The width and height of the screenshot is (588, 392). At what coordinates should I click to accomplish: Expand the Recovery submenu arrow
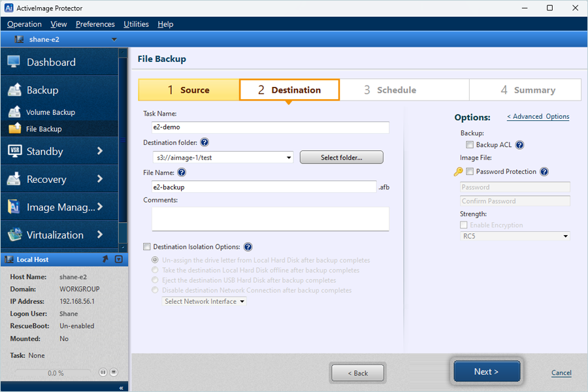(x=100, y=179)
